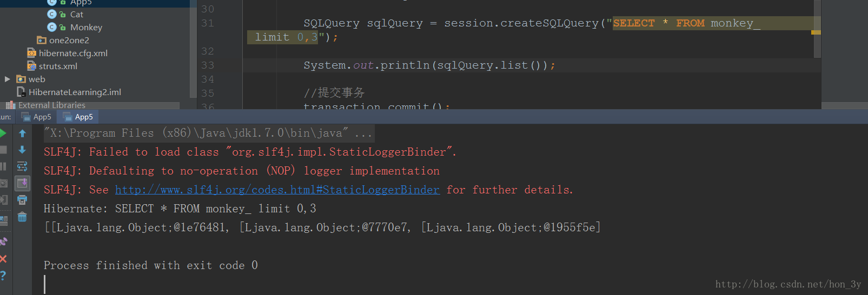Click the yellow warning marker in the editor stripe
Image resolution: width=868 pixels, height=295 pixels.
(x=816, y=32)
